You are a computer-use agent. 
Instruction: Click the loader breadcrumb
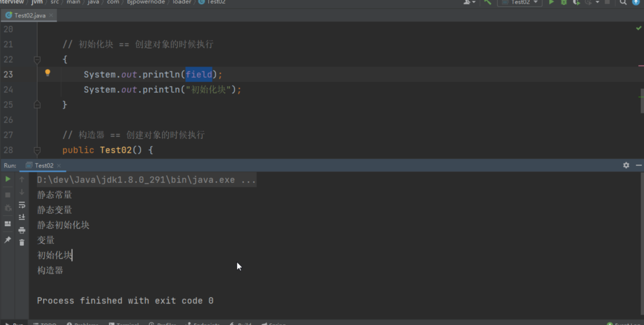pos(182,2)
